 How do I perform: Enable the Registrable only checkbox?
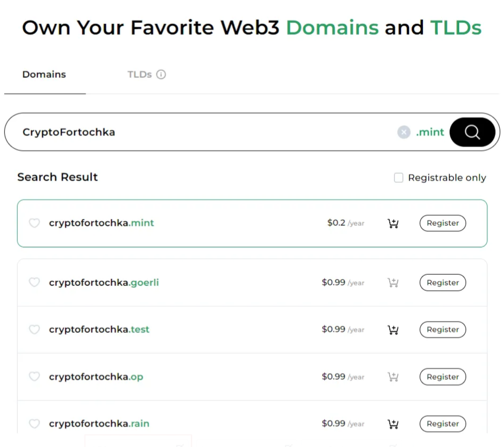[399, 178]
